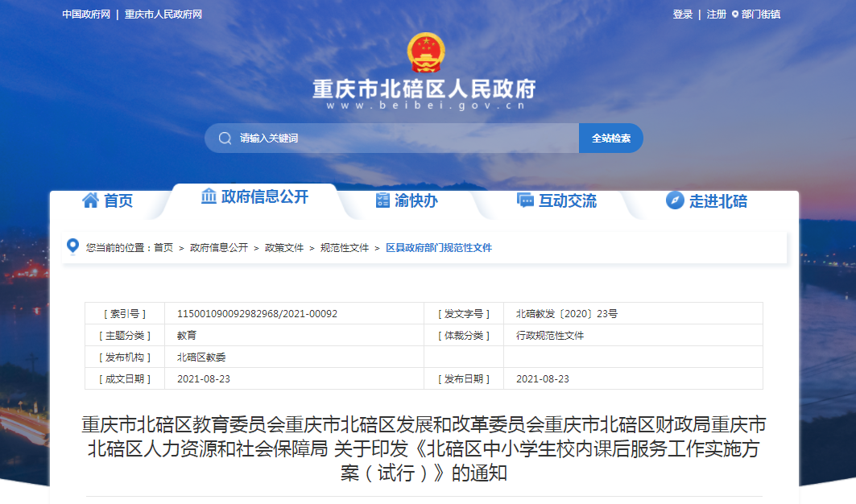Go to the 互动交流 tab
The width and height of the screenshot is (856, 504).
tap(568, 201)
